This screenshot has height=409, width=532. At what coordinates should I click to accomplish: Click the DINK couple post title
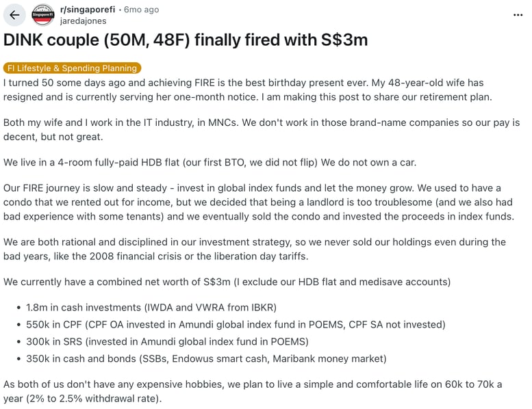pos(185,40)
